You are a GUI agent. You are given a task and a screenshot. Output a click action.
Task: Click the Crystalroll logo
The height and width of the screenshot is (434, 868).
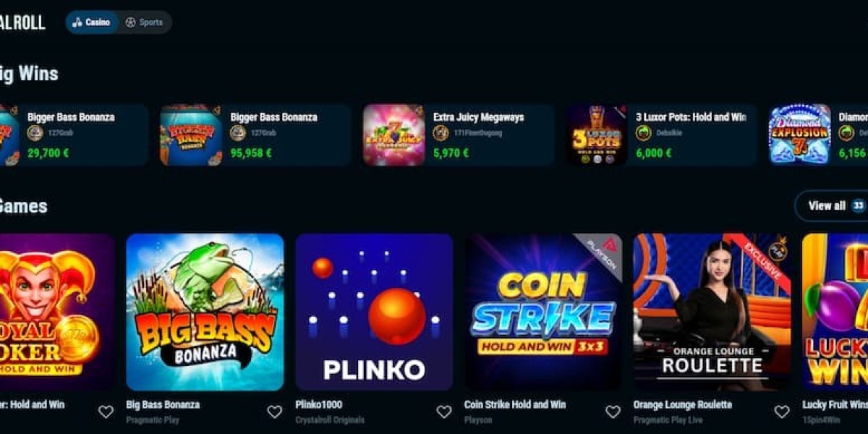tap(22, 22)
